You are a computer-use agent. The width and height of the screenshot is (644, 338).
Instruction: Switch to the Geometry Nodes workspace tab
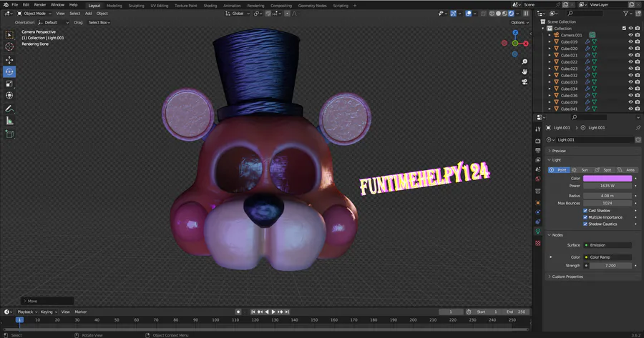[312, 6]
